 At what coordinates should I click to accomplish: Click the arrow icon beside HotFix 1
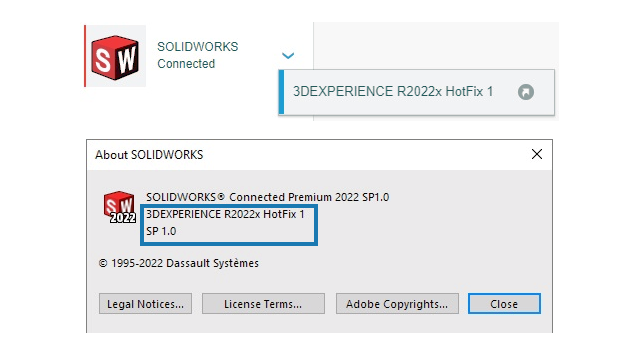[x=526, y=92]
